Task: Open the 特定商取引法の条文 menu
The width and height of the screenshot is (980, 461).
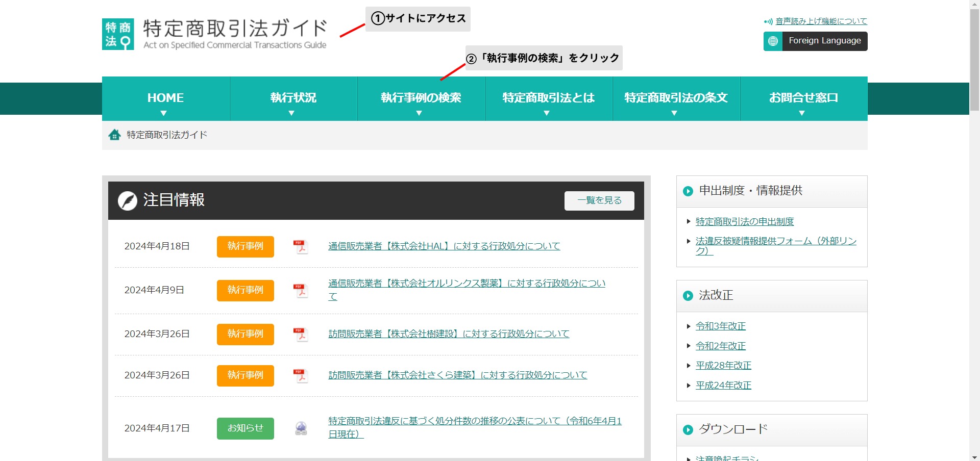Action: (x=676, y=98)
